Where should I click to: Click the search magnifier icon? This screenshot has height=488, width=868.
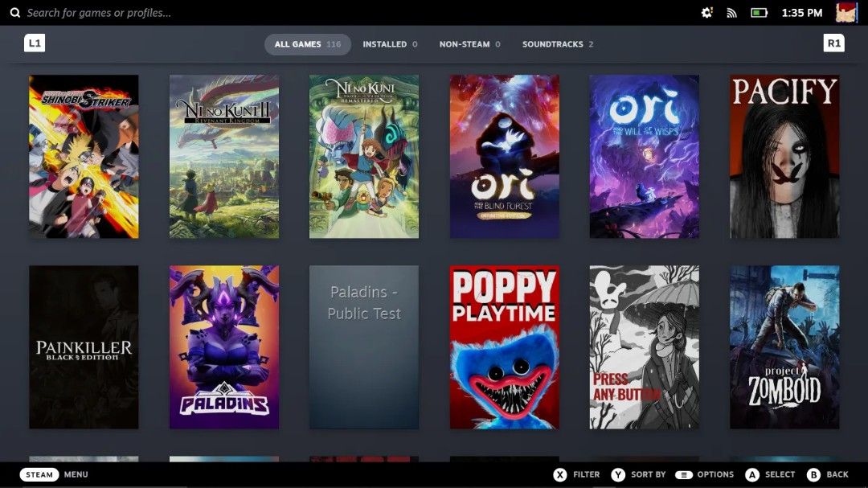pyautogui.click(x=15, y=13)
